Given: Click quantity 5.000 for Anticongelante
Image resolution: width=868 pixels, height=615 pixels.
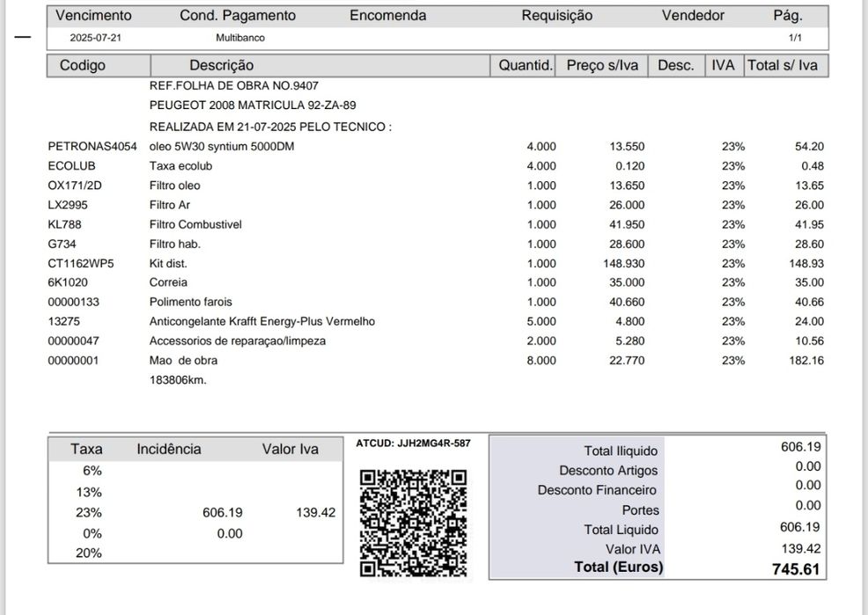Looking at the screenshot, I should point(541,321).
